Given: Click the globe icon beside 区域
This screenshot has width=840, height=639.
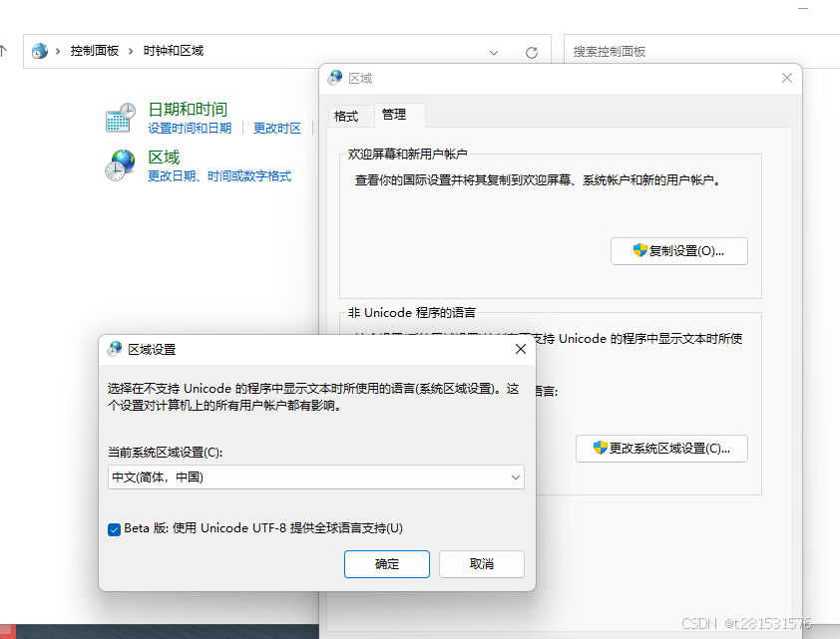Looking at the screenshot, I should 120,163.
